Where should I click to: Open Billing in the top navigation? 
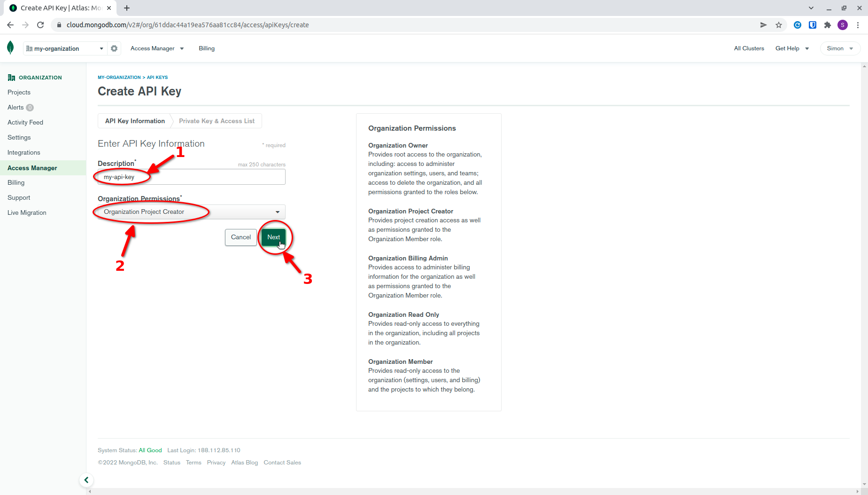point(207,48)
